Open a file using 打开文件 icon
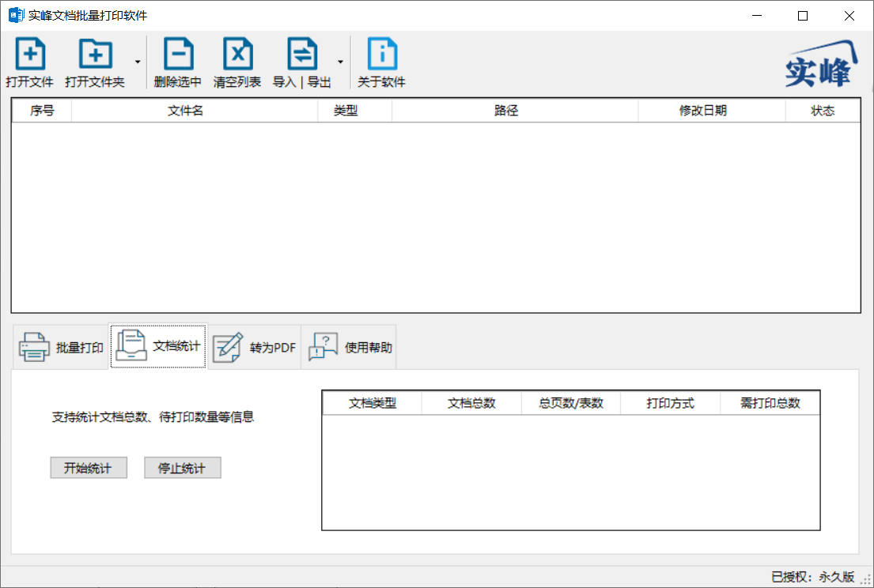874x588 pixels. pos(29,54)
